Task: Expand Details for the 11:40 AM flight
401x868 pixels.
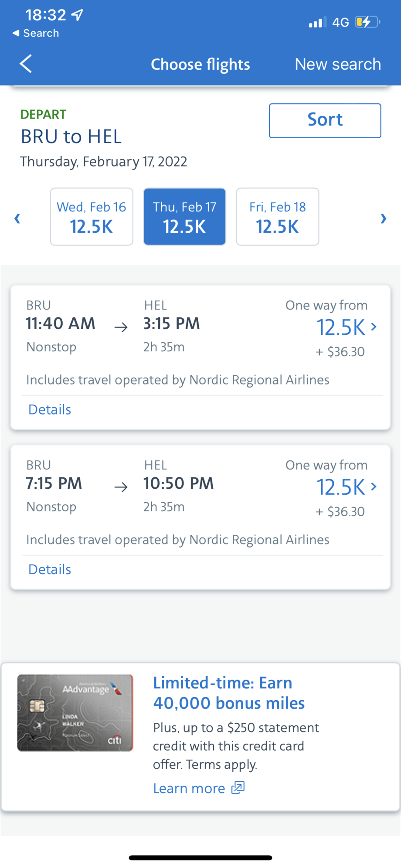Action: pos(50,409)
